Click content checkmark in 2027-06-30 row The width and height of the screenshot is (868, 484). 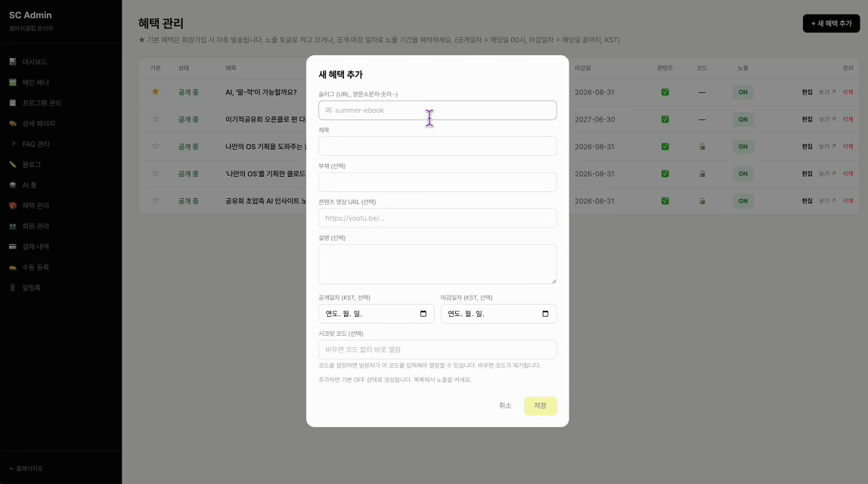(x=665, y=119)
